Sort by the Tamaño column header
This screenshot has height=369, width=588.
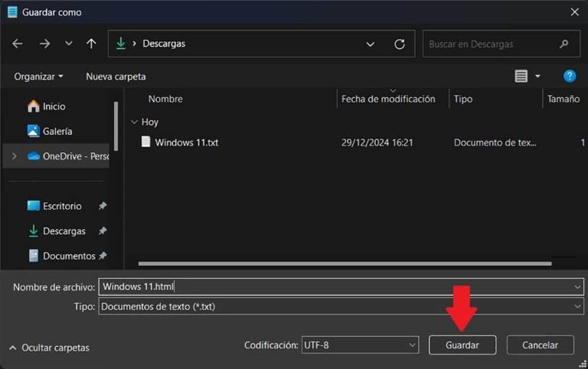(x=563, y=99)
